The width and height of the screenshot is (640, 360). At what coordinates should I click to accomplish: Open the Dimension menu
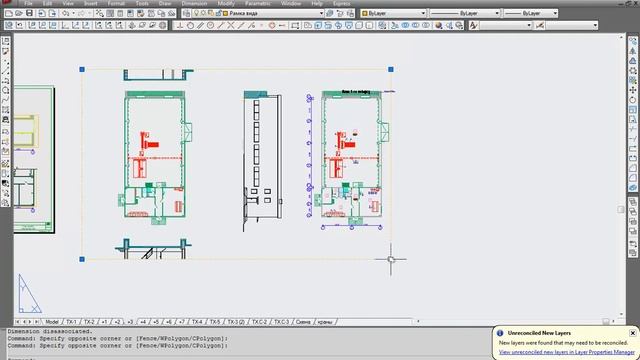[x=194, y=3]
